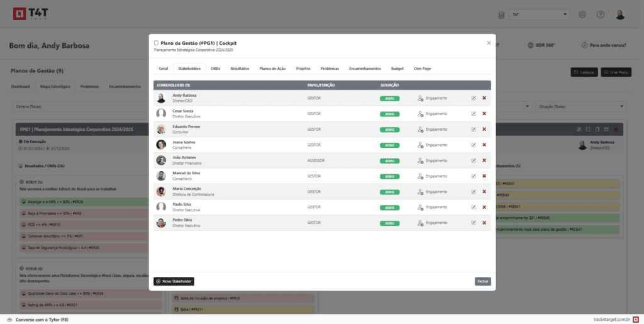The width and height of the screenshot is (644, 324).
Task: Delete Pedro Silva using red X icon
Action: [x=484, y=223]
